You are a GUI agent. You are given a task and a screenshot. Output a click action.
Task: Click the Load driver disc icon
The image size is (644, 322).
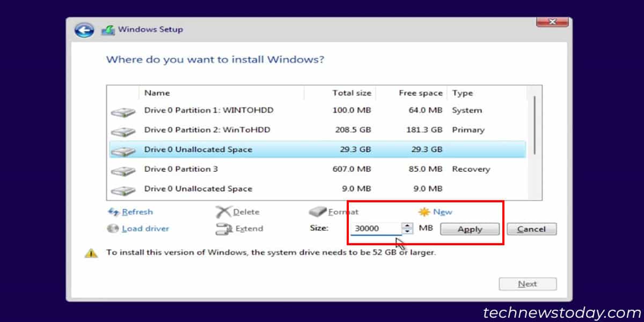pos(113,229)
